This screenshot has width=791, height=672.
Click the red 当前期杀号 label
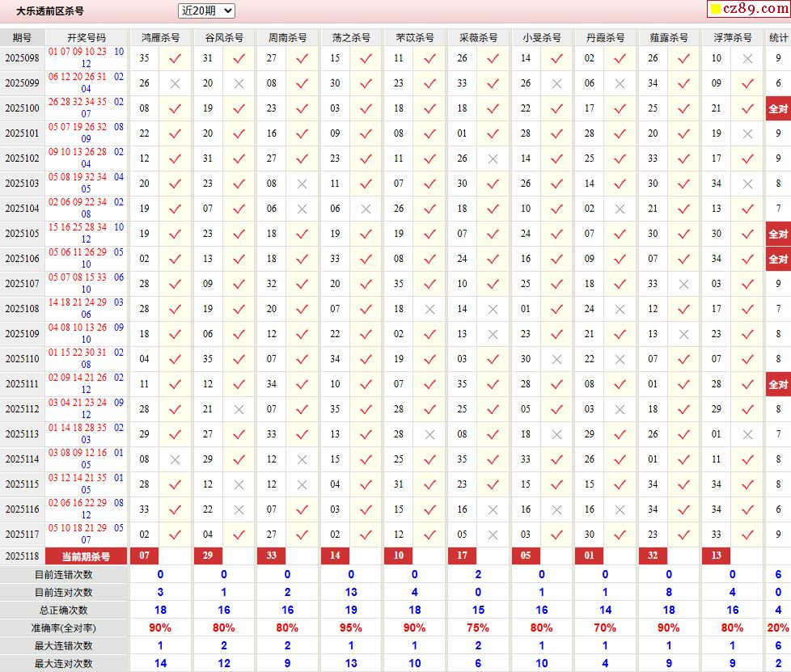87,556
